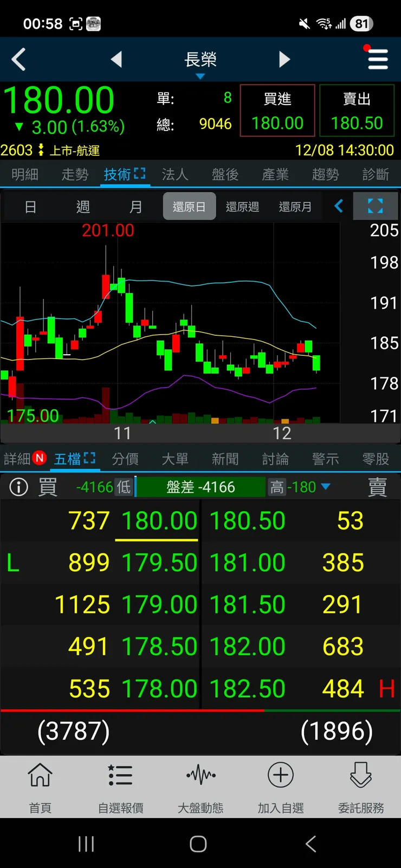Switch to the 警示 tab
This screenshot has height=868, width=401.
[x=326, y=459]
